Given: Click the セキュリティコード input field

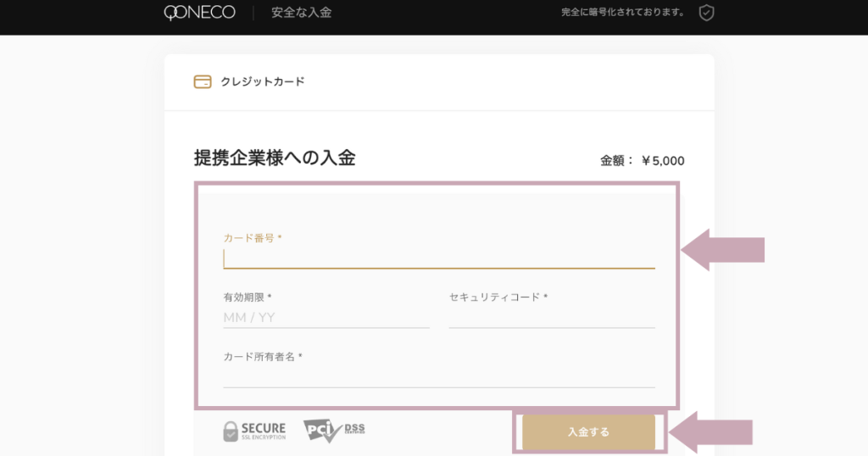Looking at the screenshot, I should (x=552, y=318).
